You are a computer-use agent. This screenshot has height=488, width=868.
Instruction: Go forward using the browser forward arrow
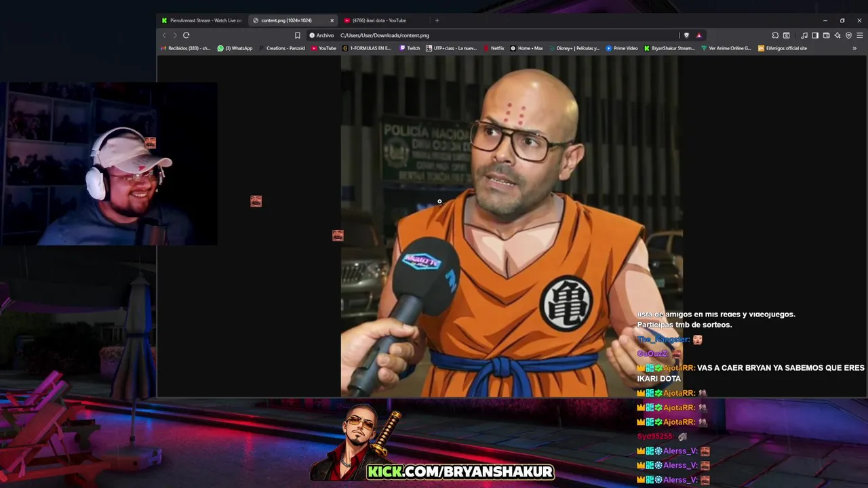[174, 35]
